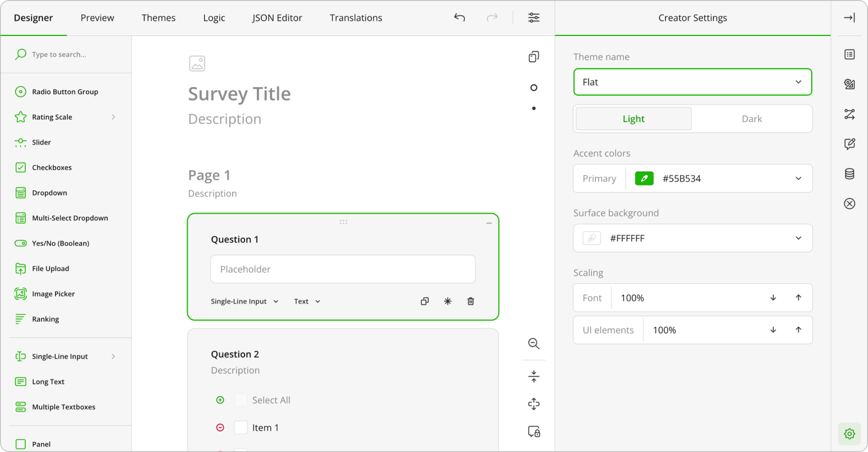
Task: Click the duplicate page icon above the page navigator
Action: click(x=534, y=57)
